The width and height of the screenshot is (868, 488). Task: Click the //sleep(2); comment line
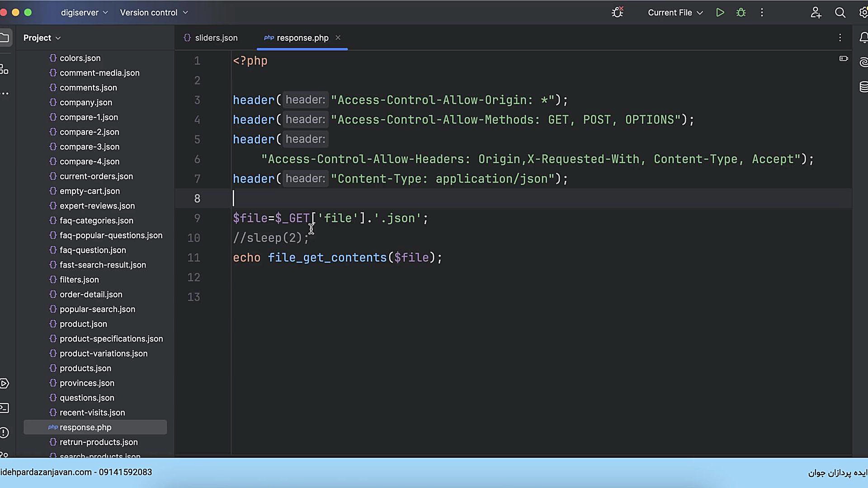point(271,238)
